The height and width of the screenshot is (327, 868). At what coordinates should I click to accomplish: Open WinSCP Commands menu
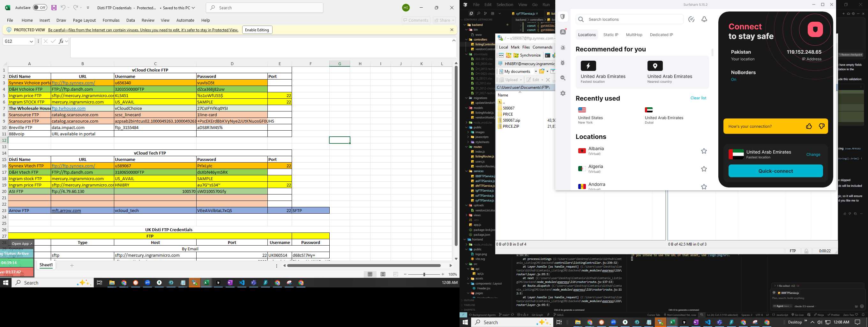click(x=542, y=47)
